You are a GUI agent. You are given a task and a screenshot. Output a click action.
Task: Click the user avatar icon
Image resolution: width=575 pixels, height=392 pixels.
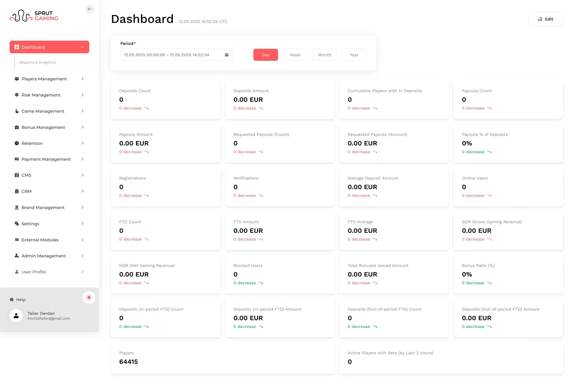16,316
